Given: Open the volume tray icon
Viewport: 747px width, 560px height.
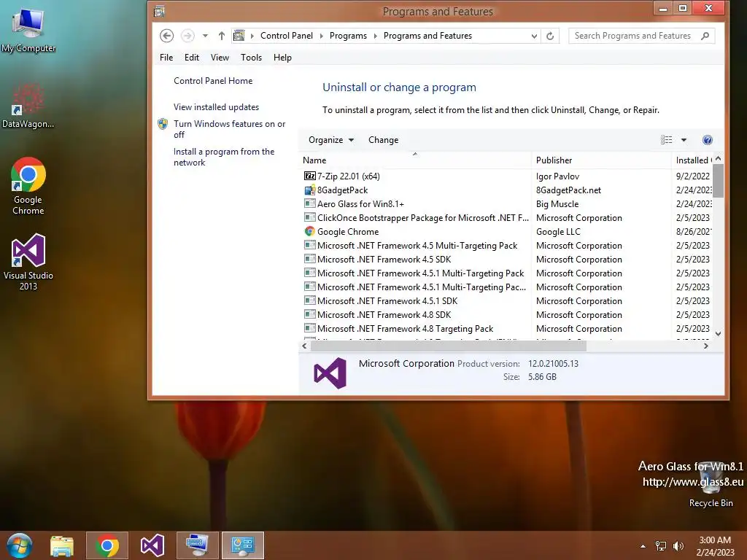Looking at the screenshot, I should click(678, 546).
